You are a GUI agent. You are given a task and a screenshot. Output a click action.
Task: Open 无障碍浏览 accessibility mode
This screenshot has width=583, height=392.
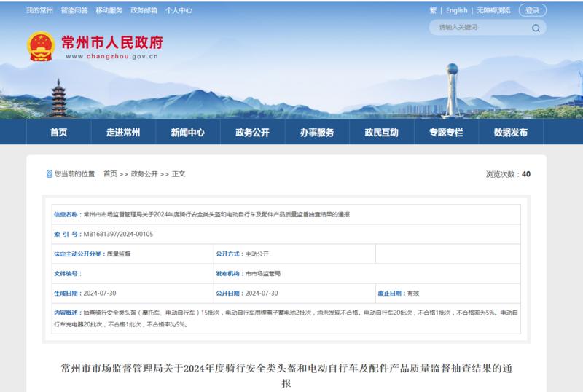(x=493, y=10)
